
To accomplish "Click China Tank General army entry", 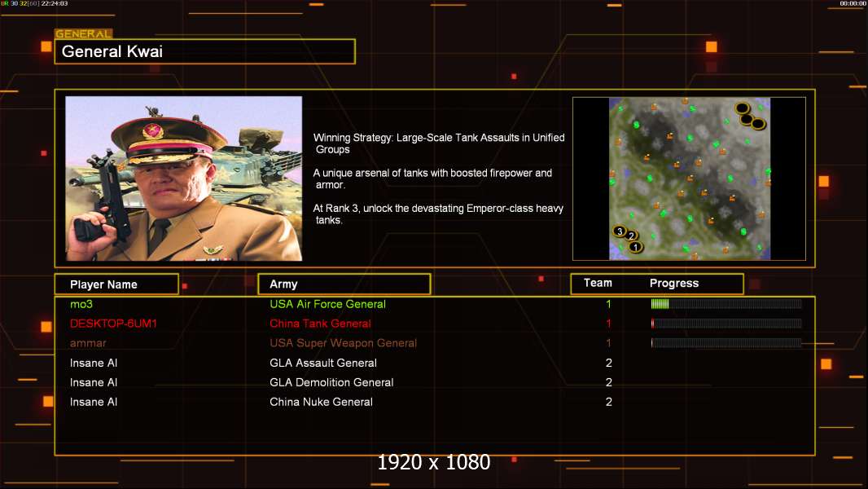I will coord(321,324).
